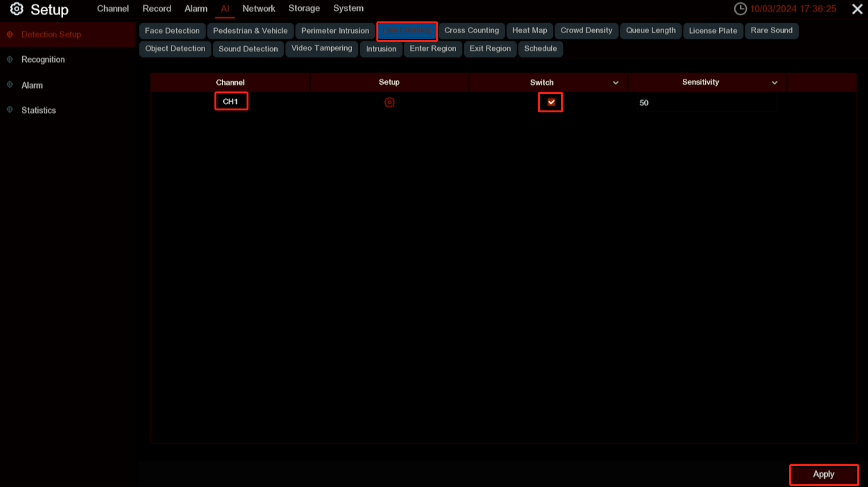Screen dimensions: 868x487
Task: Open the Network top menu
Action: tap(259, 9)
